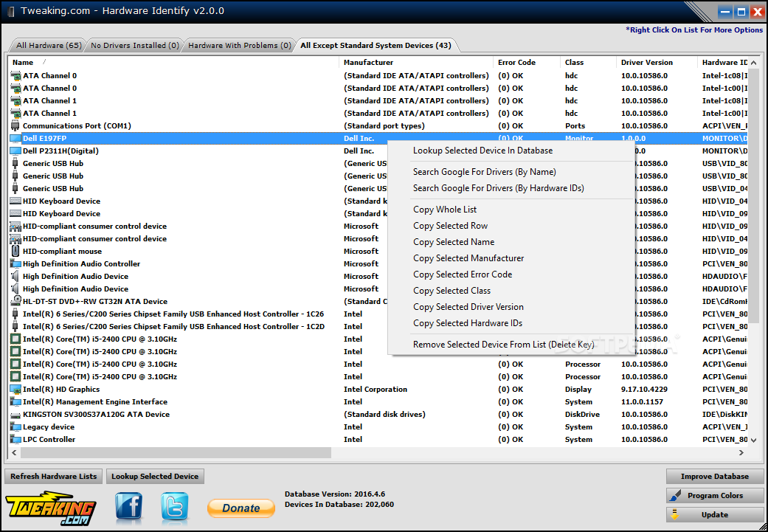
Task: Click the Dell P2311H(Digital) monitor icon
Action: (x=15, y=151)
